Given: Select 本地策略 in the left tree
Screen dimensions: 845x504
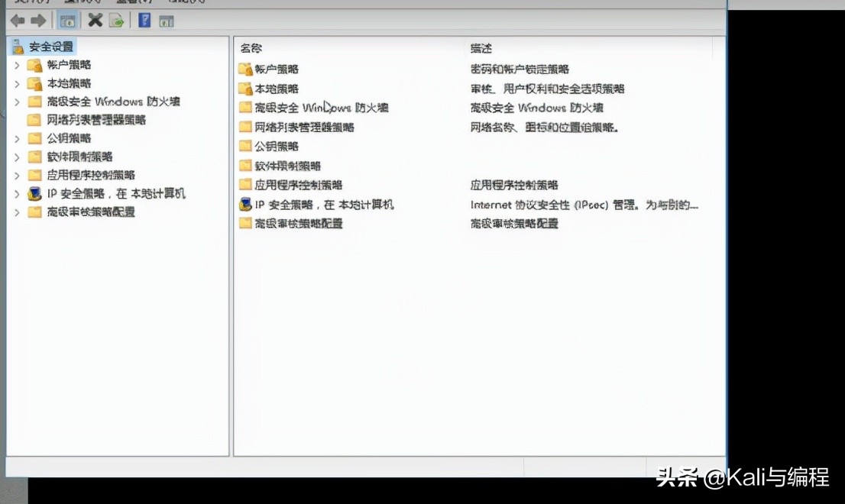Looking at the screenshot, I should [x=69, y=83].
